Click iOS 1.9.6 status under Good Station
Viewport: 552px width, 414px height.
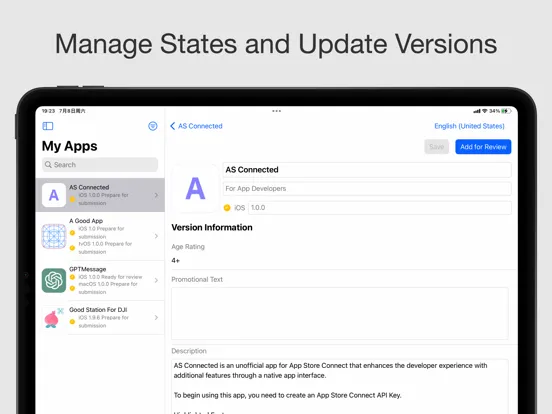coord(104,321)
